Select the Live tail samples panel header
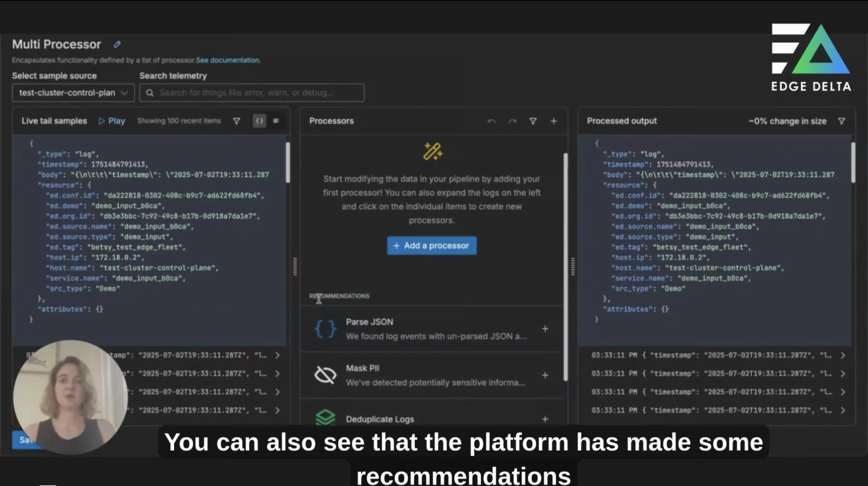This screenshot has width=868, height=486. click(x=54, y=121)
